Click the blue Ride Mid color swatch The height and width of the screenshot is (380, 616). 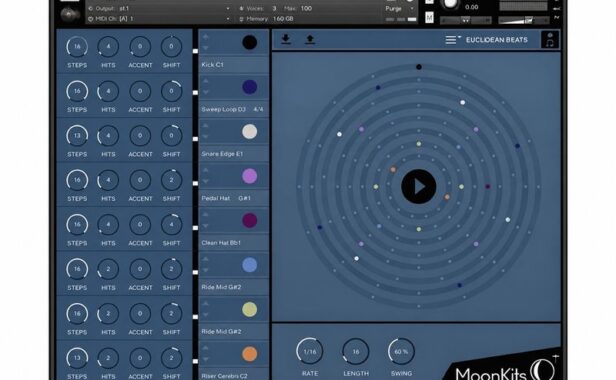(x=249, y=265)
